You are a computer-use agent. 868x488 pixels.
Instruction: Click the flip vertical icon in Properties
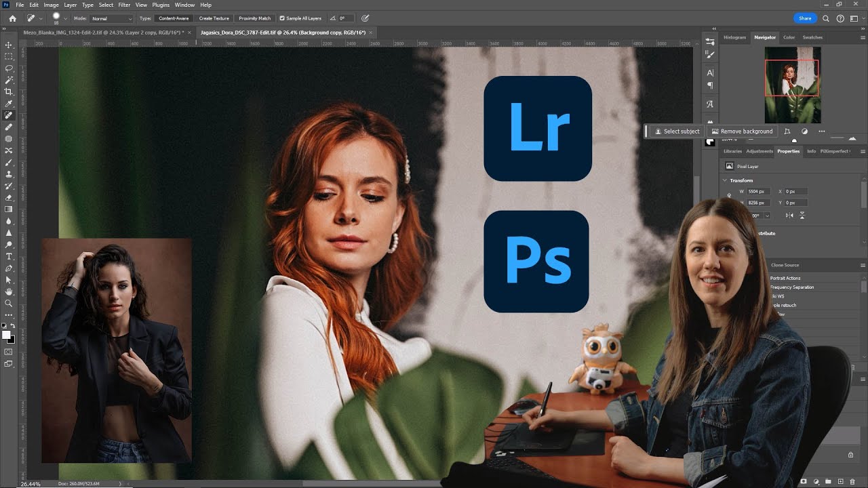(x=802, y=215)
